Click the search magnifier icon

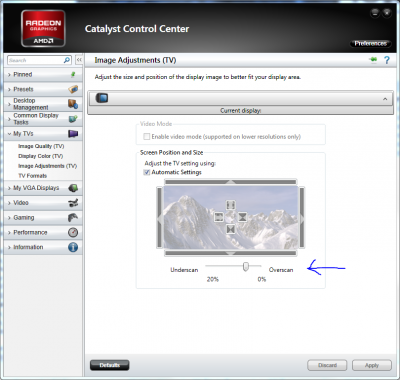(x=67, y=60)
